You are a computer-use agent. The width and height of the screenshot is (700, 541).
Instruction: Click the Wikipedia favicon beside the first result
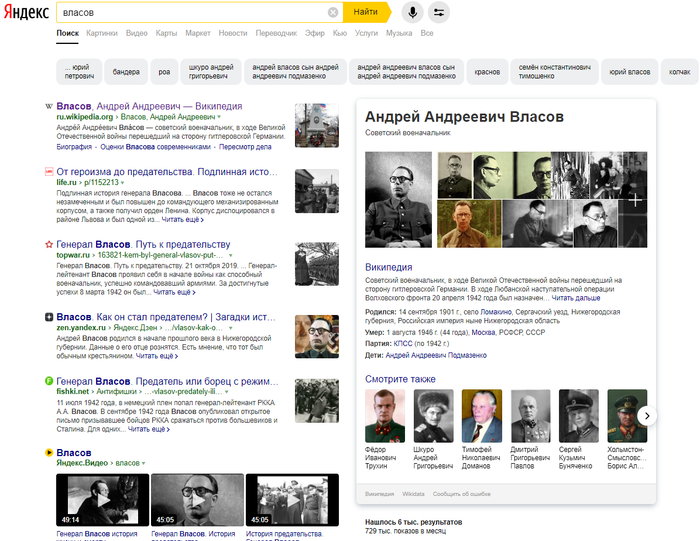(49, 106)
